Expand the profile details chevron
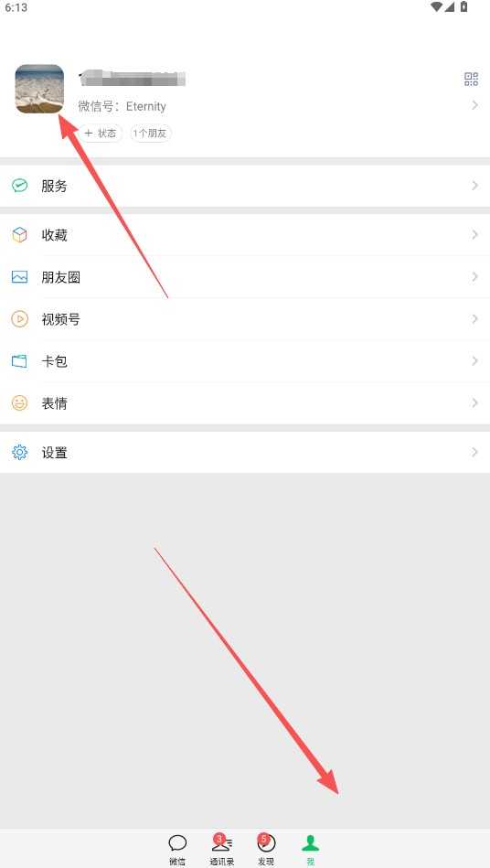 (474, 105)
